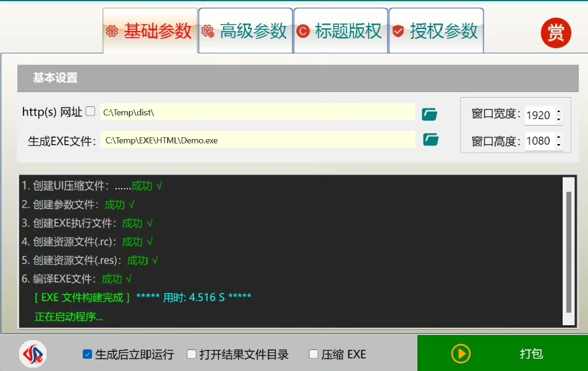Click the gear icon on the 高级参数 tab

[x=208, y=31]
